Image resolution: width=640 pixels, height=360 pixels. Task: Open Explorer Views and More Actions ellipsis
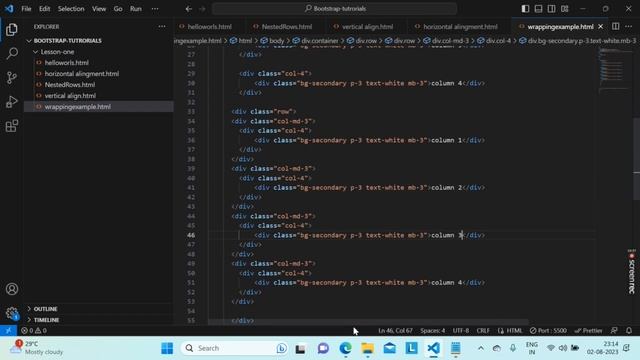pos(162,27)
